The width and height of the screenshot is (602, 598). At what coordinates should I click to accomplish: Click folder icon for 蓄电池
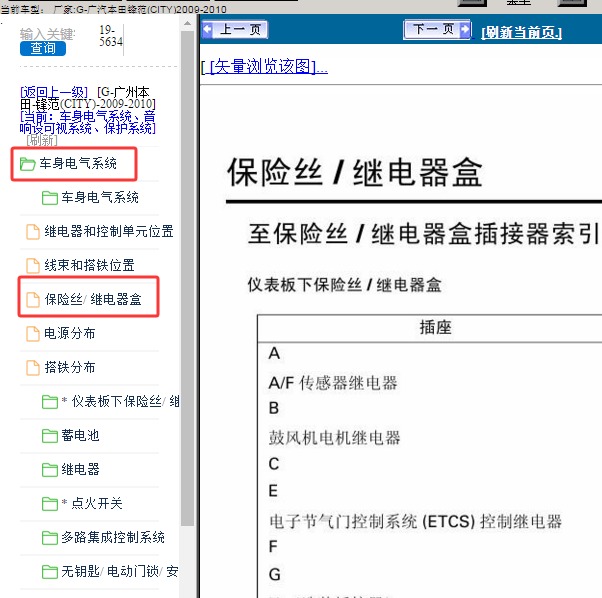(50, 436)
